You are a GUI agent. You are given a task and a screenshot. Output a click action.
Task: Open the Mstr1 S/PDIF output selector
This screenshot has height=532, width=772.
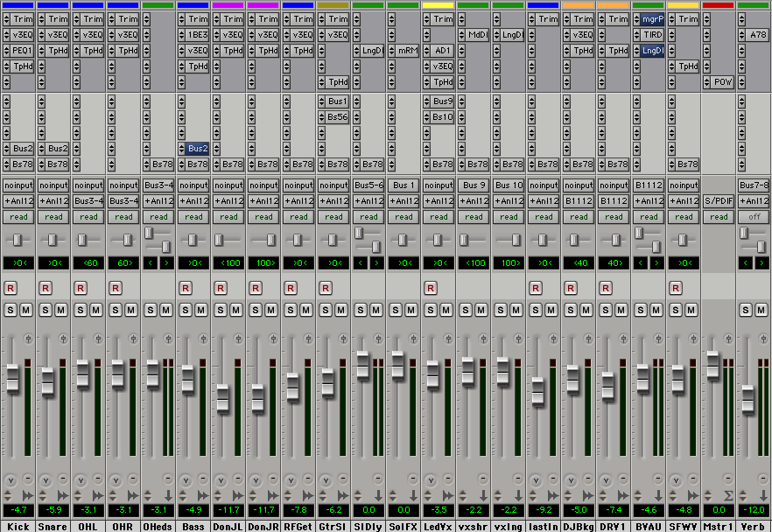719,200
